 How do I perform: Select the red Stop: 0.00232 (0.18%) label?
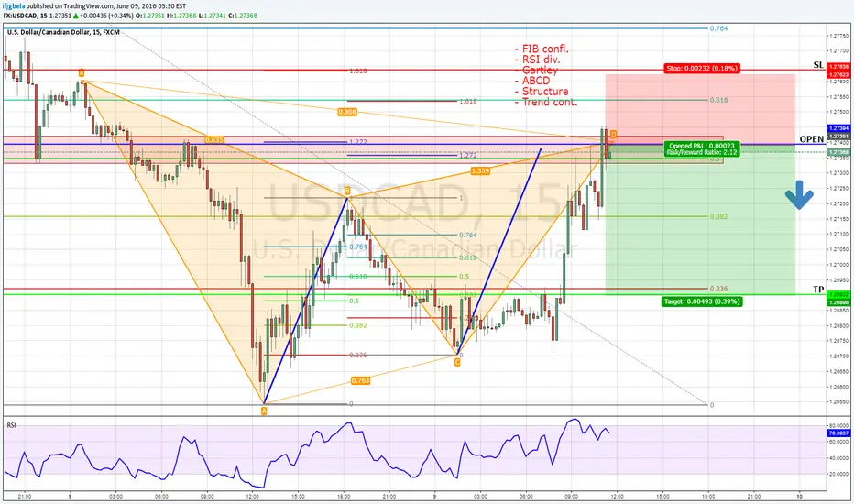[702, 68]
